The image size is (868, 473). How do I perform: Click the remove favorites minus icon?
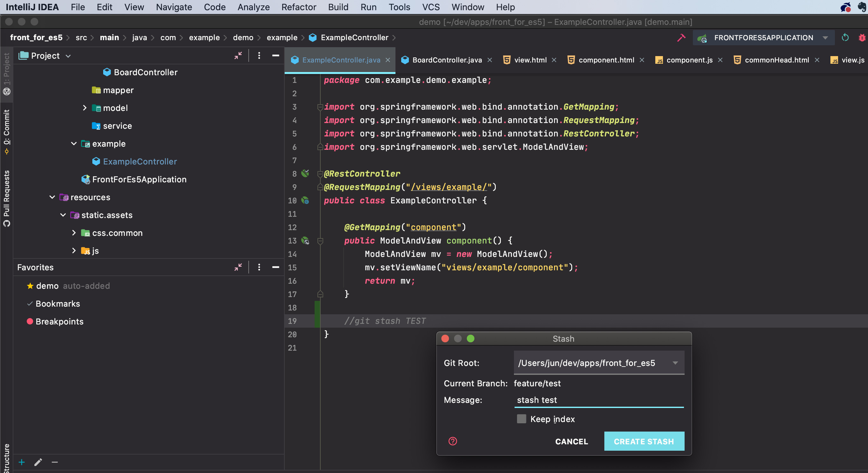(54, 462)
